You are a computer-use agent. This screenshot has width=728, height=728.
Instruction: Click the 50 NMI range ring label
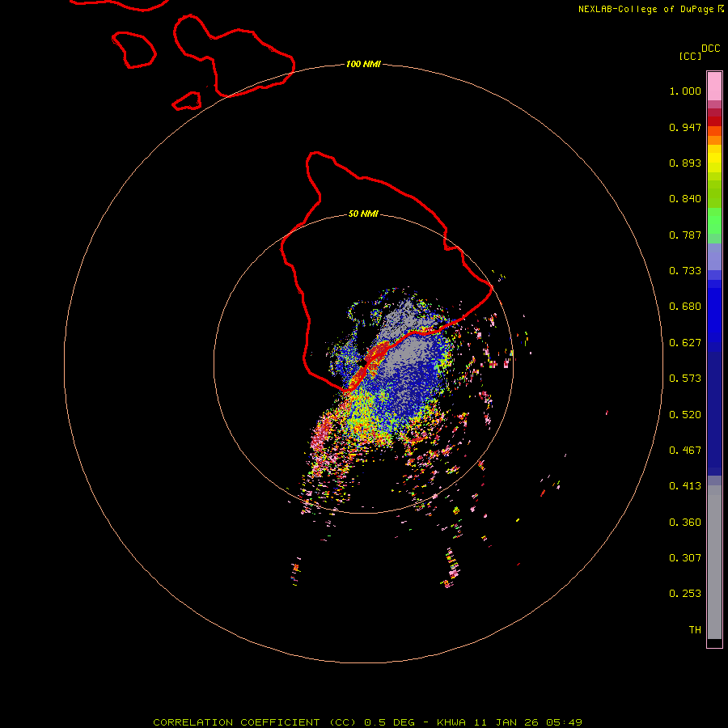click(363, 214)
